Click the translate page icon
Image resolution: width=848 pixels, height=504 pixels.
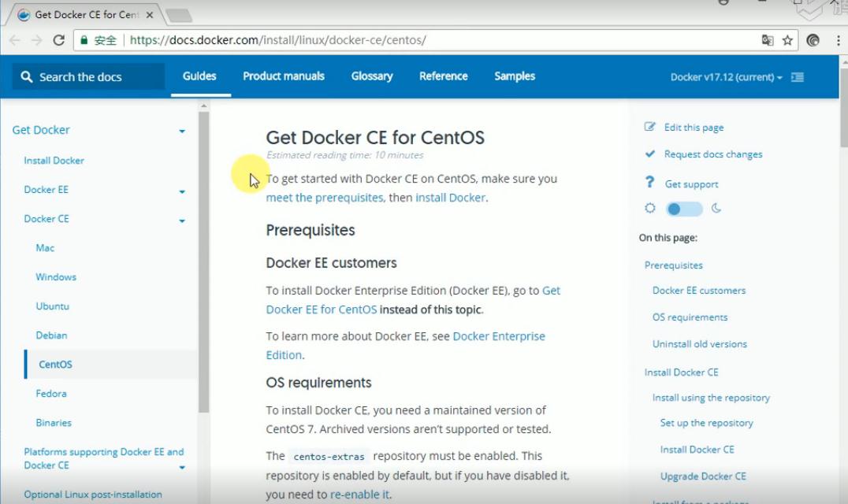coord(768,40)
